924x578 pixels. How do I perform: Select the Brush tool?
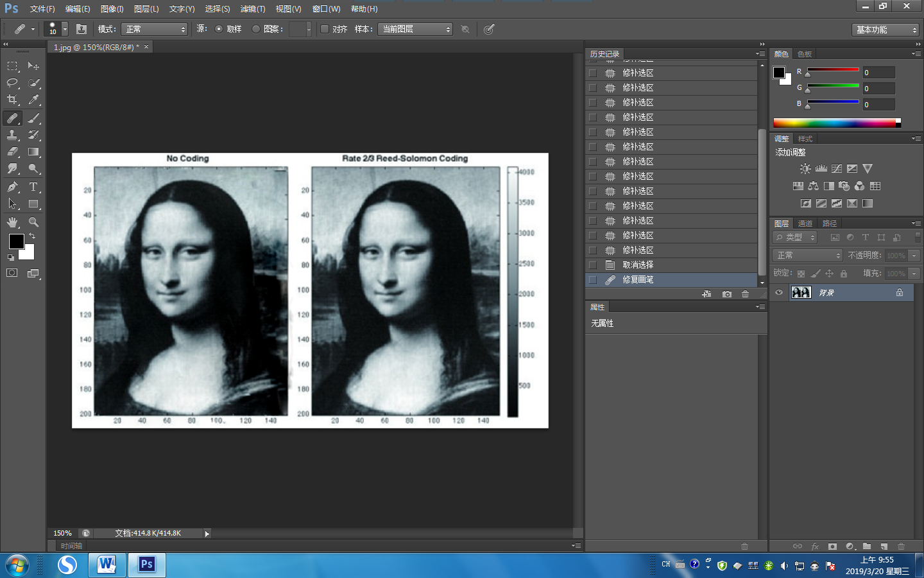coord(33,118)
